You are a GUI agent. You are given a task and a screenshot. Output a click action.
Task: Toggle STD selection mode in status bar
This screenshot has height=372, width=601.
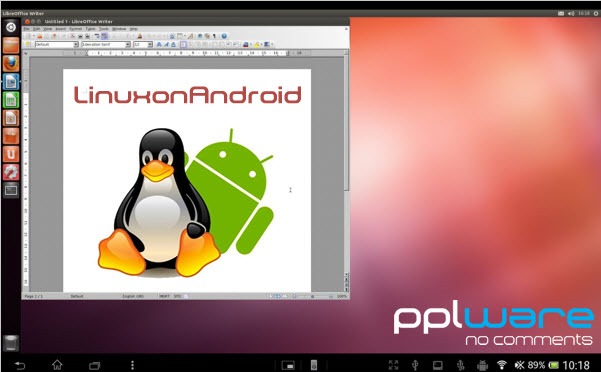pyautogui.click(x=177, y=296)
